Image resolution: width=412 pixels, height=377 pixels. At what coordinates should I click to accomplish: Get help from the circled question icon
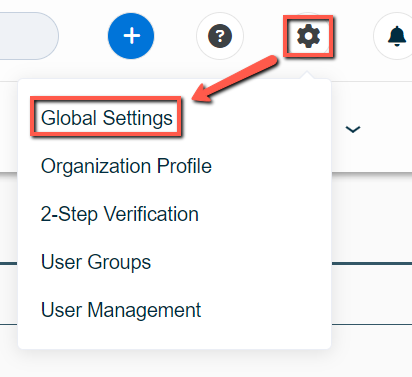[220, 36]
